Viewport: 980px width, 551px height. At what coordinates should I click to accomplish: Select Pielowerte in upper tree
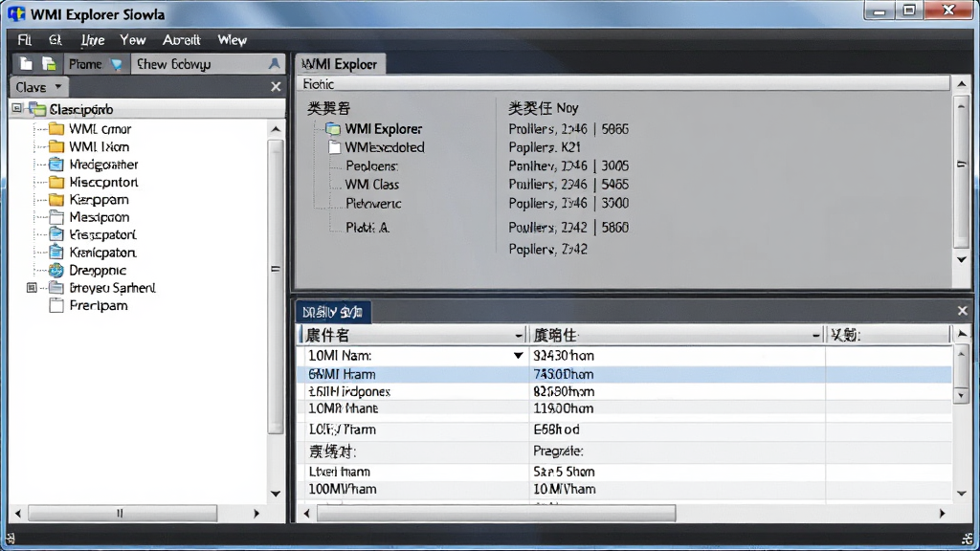373,204
